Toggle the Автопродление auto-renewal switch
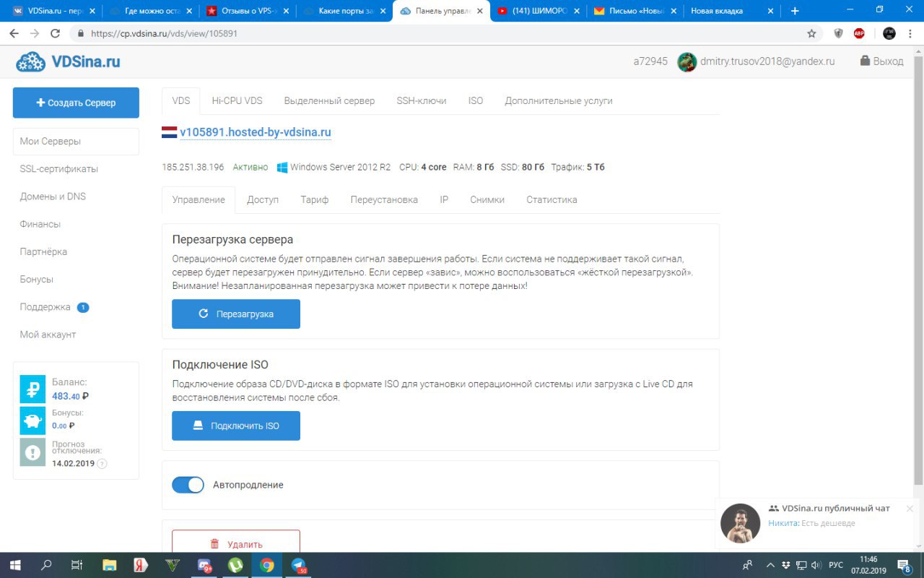 click(x=188, y=485)
